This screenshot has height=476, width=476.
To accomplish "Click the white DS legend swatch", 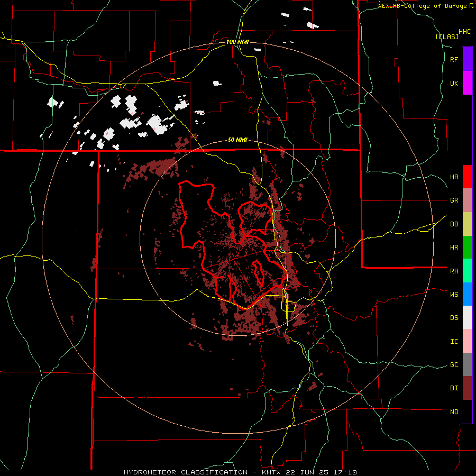I will [x=467, y=317].
